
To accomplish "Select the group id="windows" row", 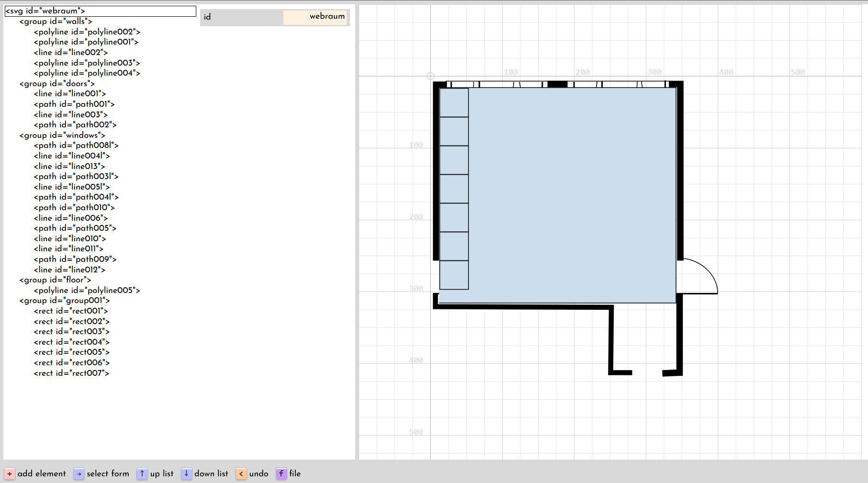I will 62,135.
